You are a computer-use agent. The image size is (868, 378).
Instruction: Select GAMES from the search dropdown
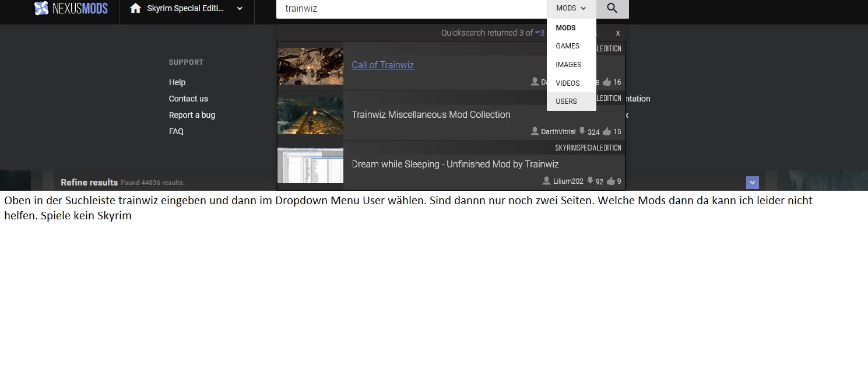point(567,46)
